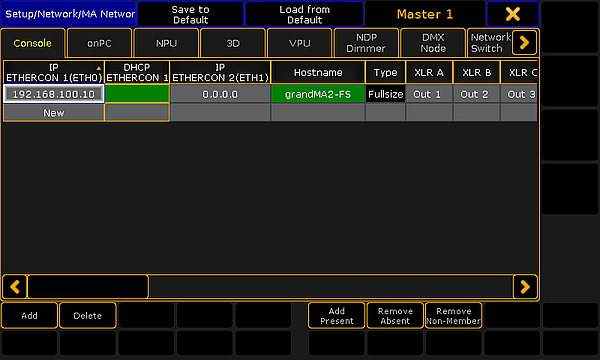Open the Fullsize type cell
The image size is (600, 360).
(385, 94)
